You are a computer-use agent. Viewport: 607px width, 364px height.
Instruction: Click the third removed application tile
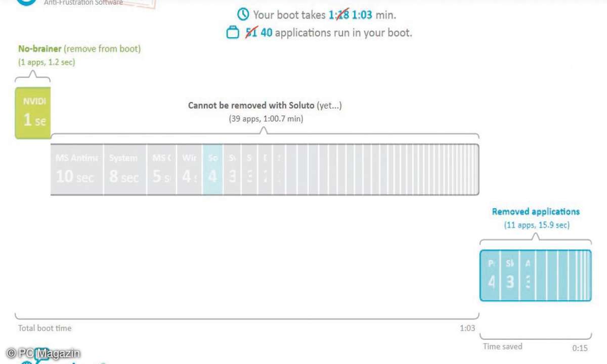(x=528, y=275)
